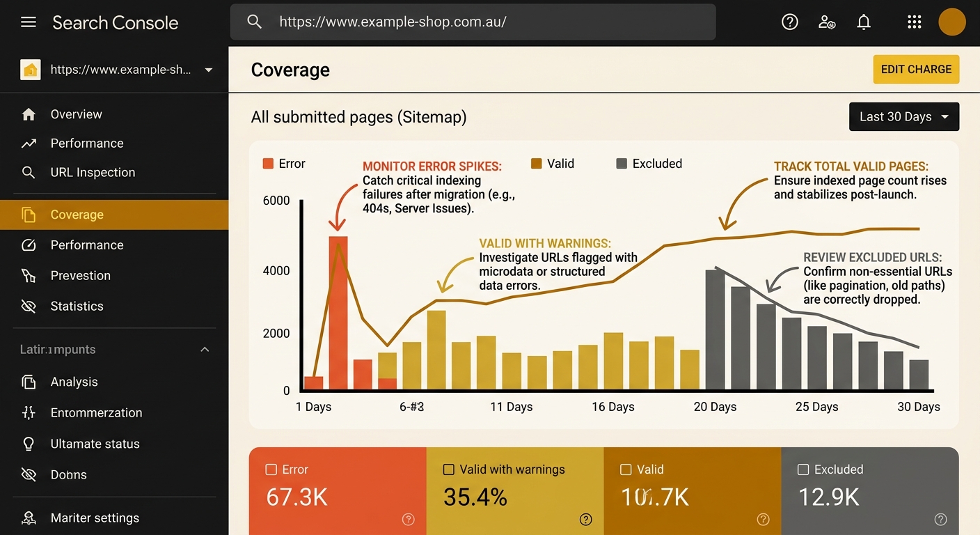
Task: Click the gauge icon beside the second Performance
Action: coord(29,245)
